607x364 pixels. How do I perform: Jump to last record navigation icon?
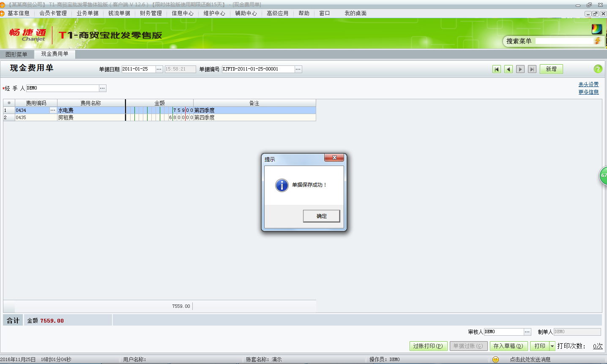(532, 69)
